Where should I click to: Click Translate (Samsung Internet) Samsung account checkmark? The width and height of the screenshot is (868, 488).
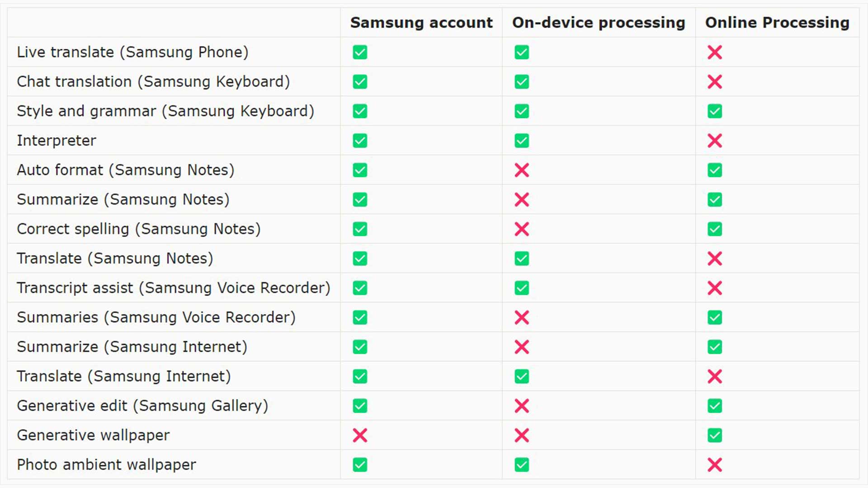click(360, 376)
